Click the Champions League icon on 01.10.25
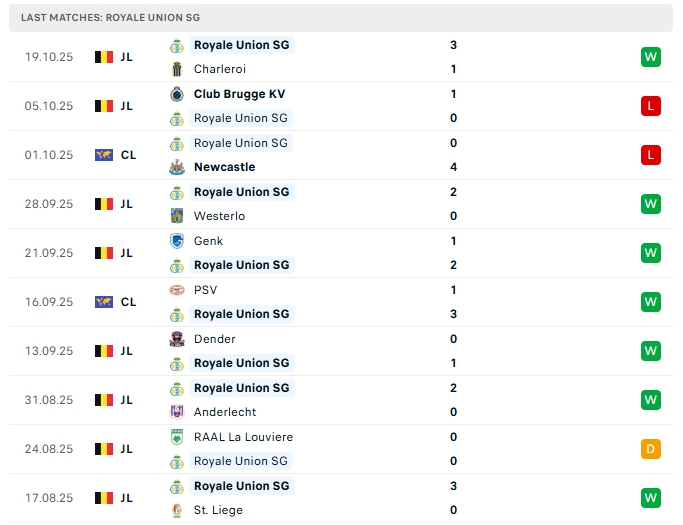 click(104, 155)
